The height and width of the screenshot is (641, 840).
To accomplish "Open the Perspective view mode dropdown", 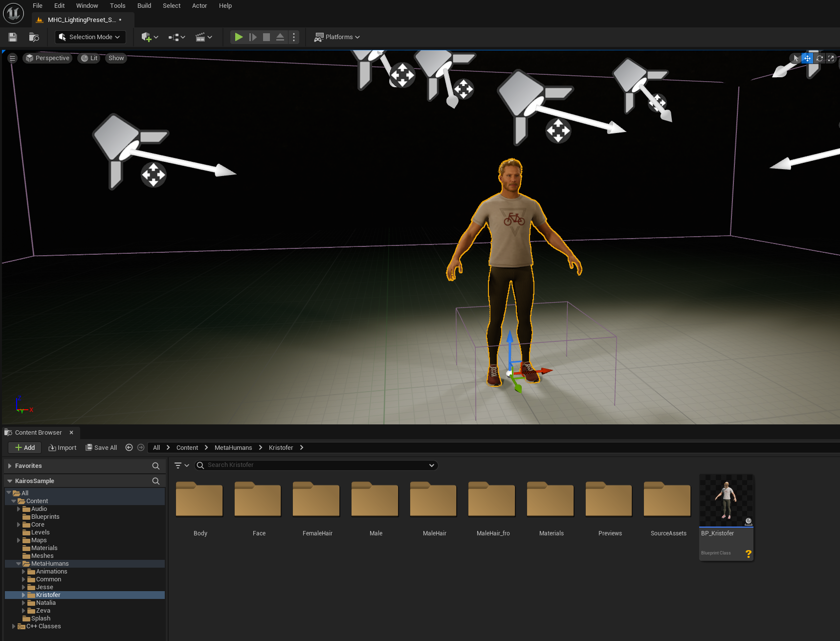I will [x=48, y=58].
